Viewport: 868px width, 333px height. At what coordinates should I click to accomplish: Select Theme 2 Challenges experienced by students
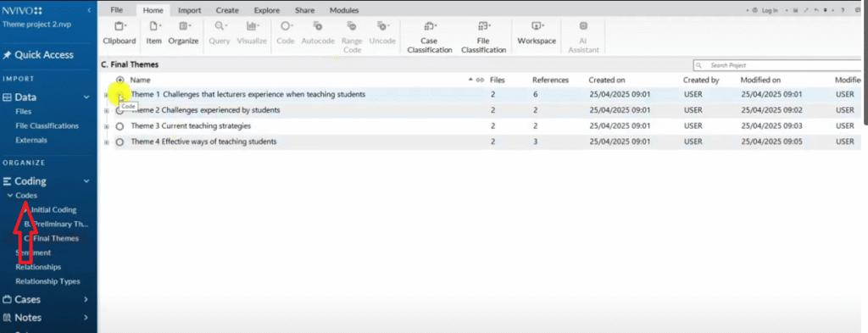click(205, 111)
